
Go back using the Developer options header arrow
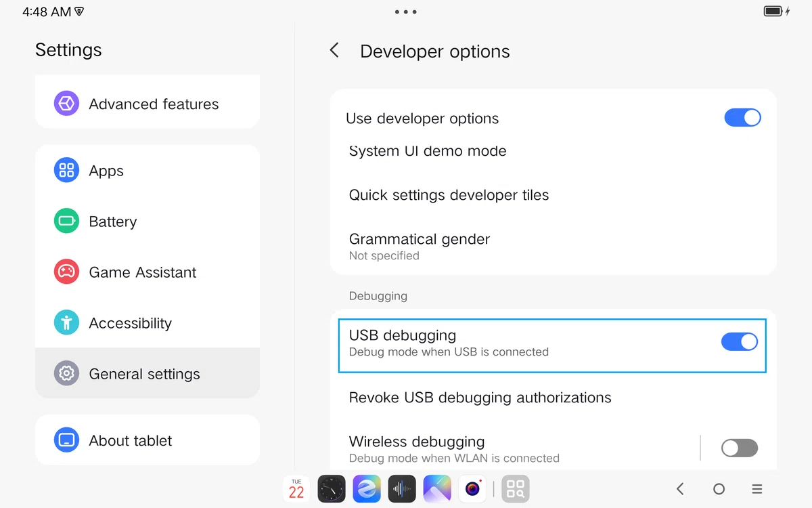[334, 50]
